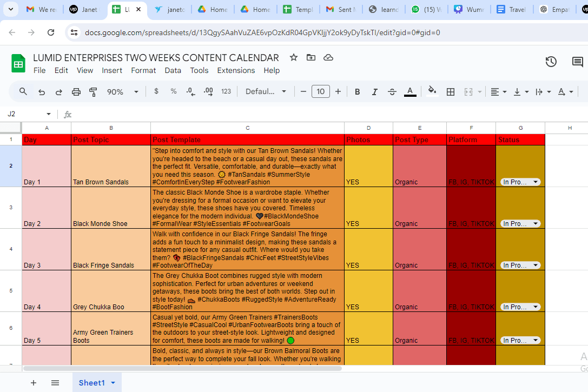588x392 pixels.
Task: Click font size field showing 10
Action: tap(321, 91)
